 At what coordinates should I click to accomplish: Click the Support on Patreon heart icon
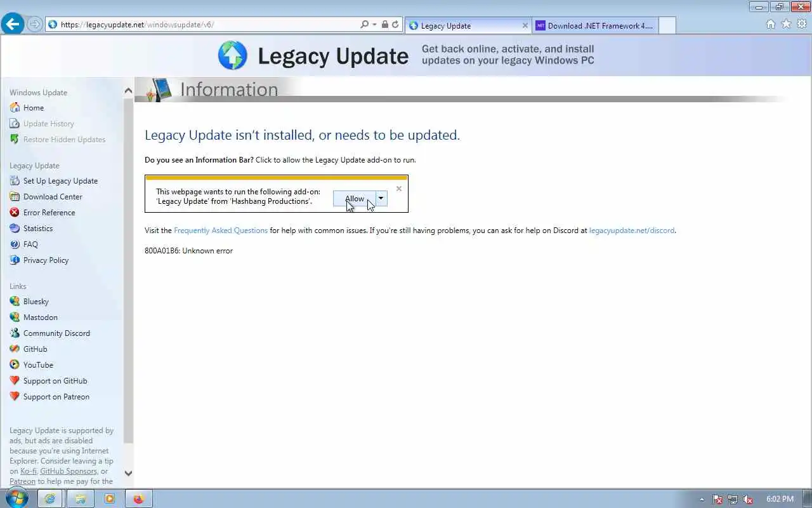pyautogui.click(x=15, y=397)
